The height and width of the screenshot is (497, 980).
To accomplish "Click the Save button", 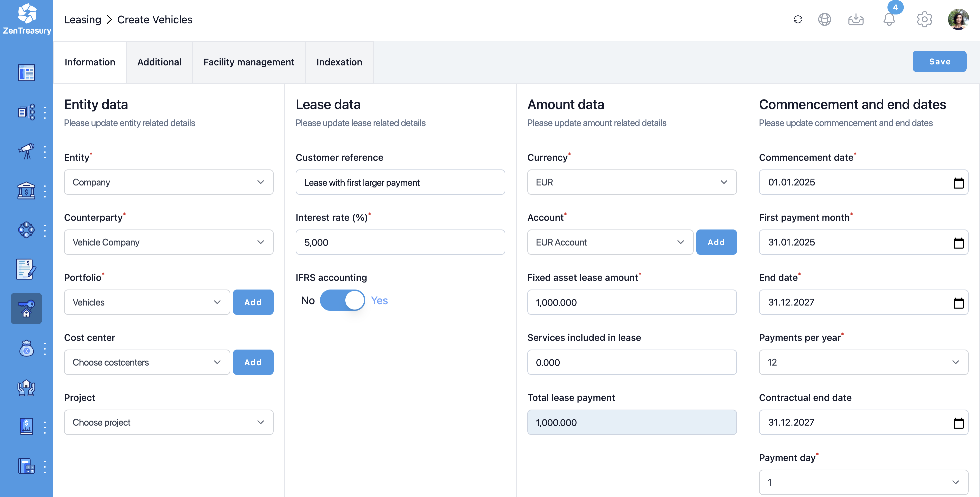I will (939, 61).
